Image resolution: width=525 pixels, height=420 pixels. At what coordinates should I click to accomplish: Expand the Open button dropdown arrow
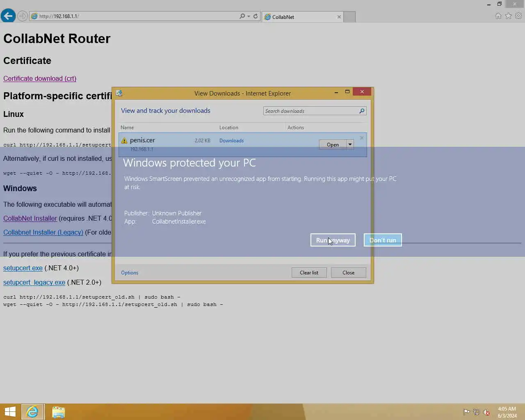pos(350,144)
